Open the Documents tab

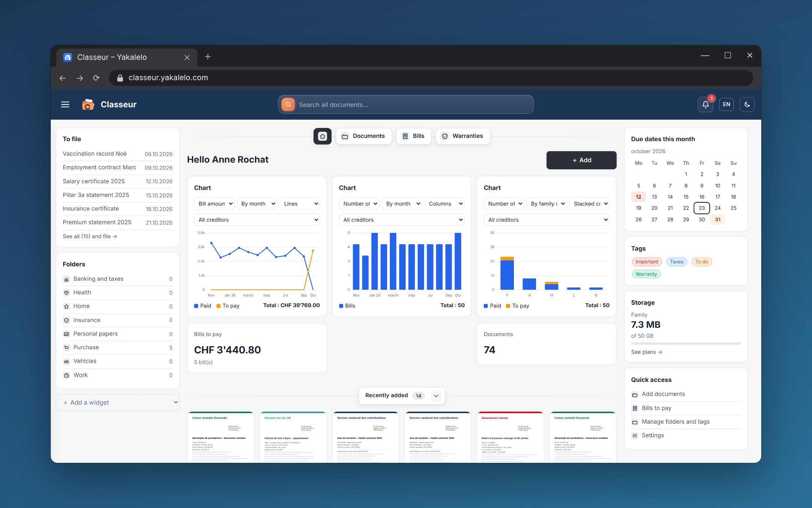364,136
